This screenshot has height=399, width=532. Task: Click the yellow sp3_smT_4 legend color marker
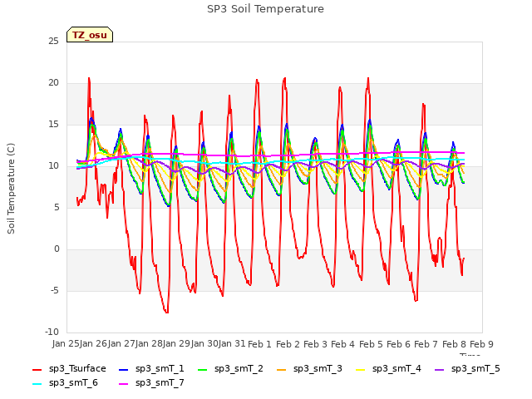click(x=360, y=369)
